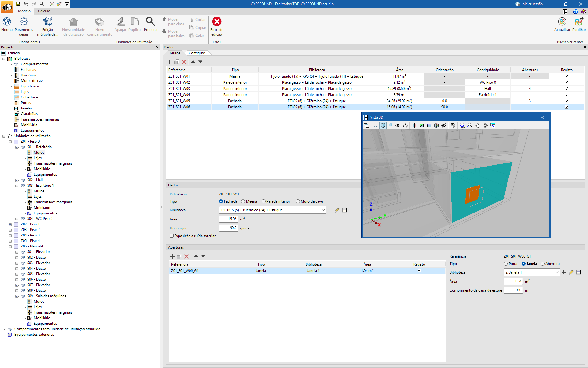This screenshot has width=588, height=368.
Task: Toggle Revisto checkbox for Z01_S01_W03
Action: click(567, 89)
